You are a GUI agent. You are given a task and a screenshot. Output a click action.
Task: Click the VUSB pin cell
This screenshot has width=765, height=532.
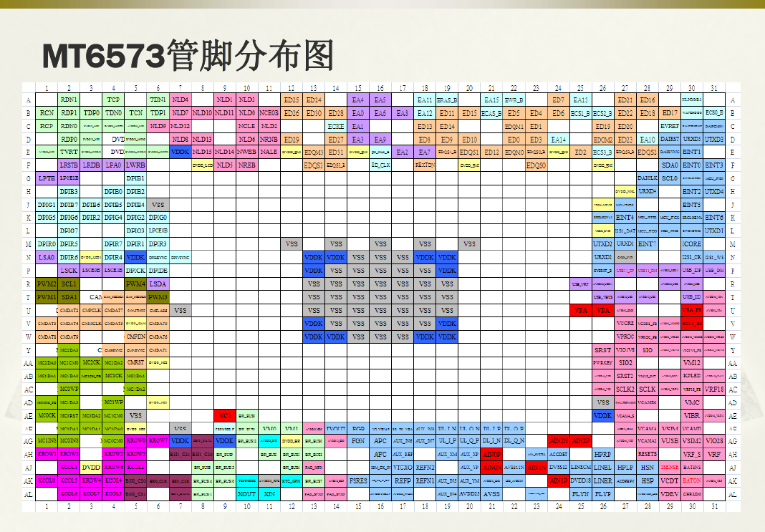pyautogui.click(x=669, y=440)
